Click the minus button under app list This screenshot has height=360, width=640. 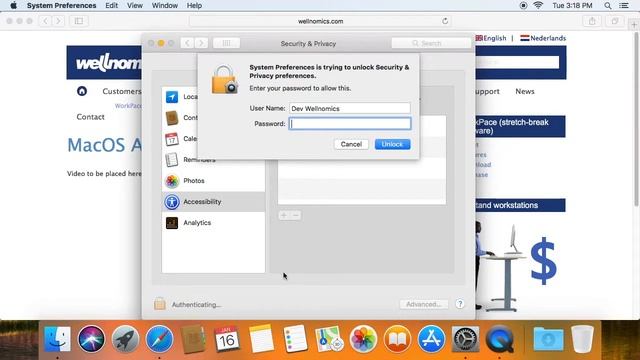coord(296,215)
